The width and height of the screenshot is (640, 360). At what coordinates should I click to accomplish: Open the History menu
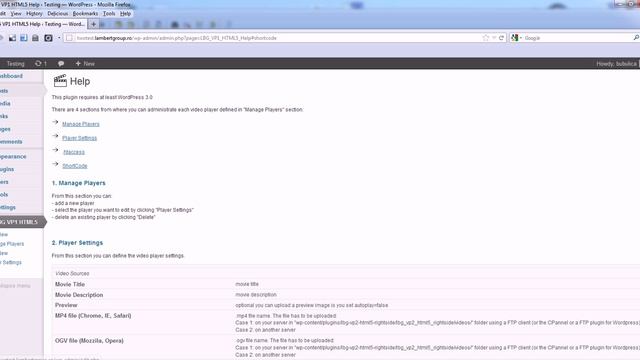[34, 13]
